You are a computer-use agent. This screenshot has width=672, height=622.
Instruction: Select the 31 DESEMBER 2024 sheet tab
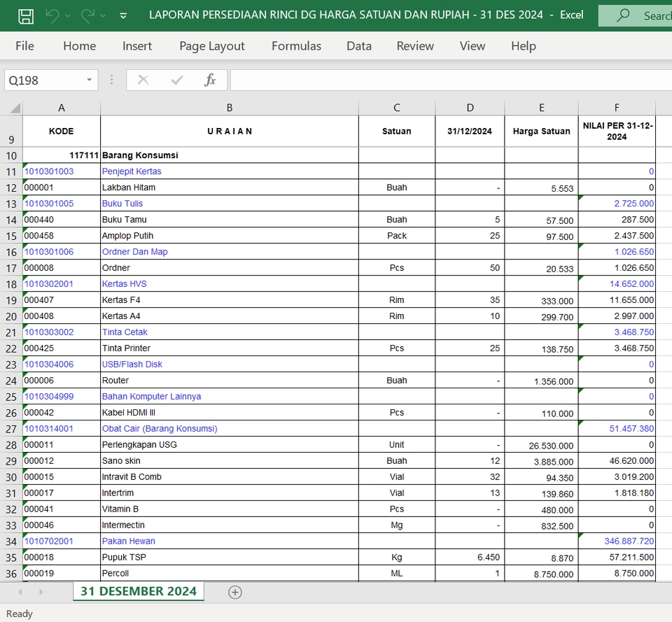click(x=138, y=591)
